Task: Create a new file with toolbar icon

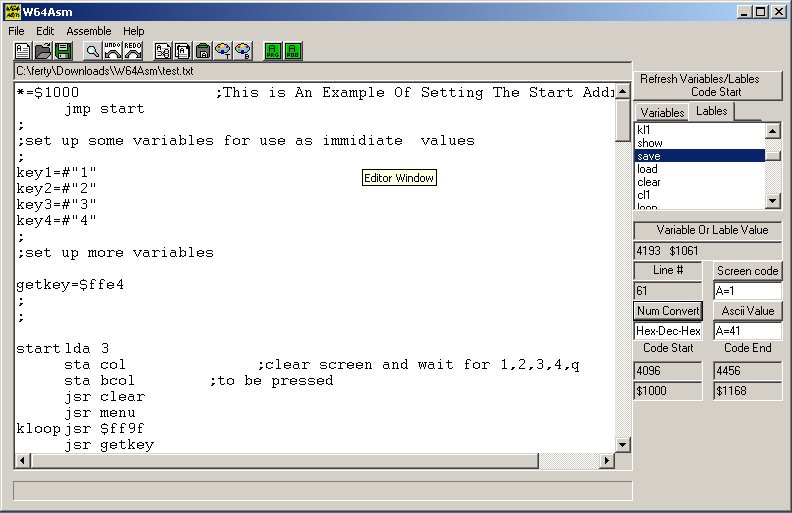Action: 22,51
